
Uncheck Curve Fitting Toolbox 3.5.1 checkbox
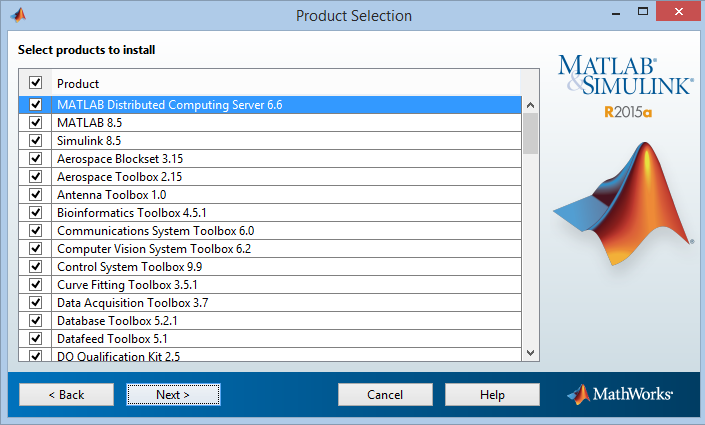36,284
